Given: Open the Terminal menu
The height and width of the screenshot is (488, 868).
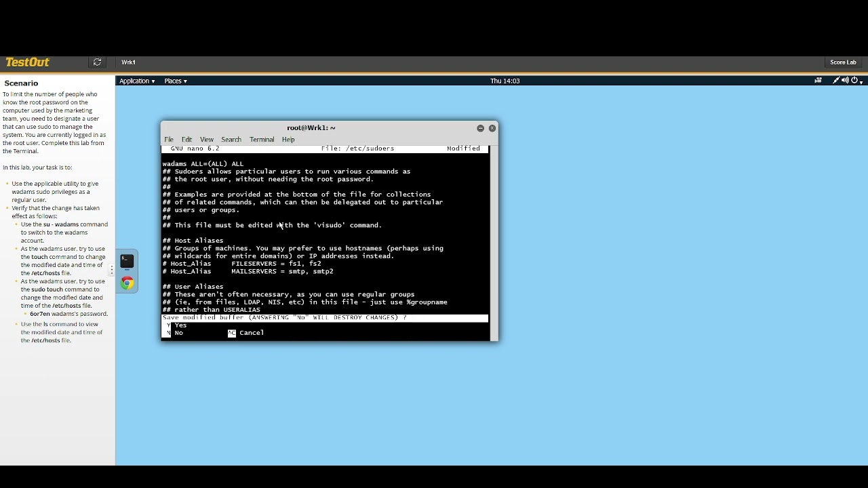Looking at the screenshot, I should pyautogui.click(x=262, y=140).
